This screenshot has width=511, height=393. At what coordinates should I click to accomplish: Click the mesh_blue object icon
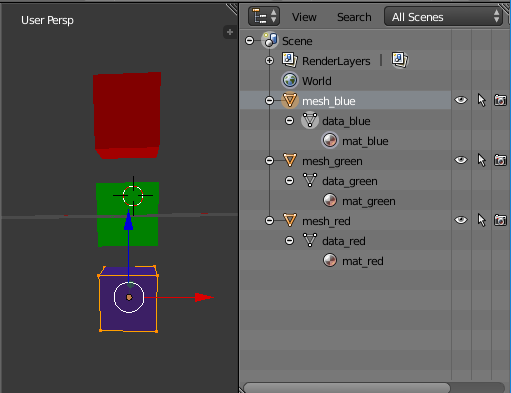tap(290, 100)
